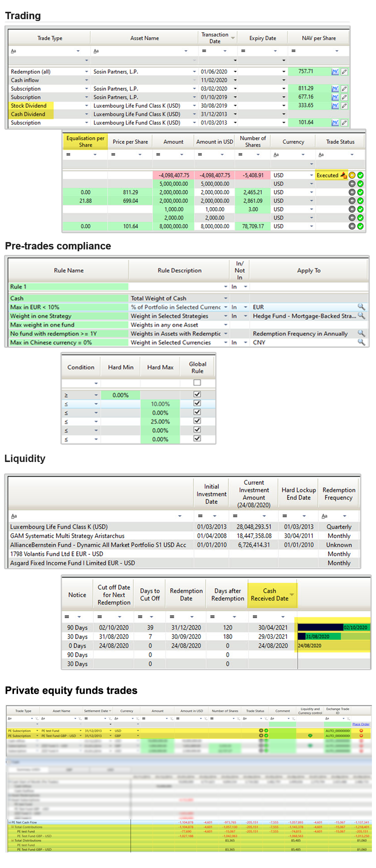
Task: Toggle Global Rule checkbox in filter row
Action: point(197,383)
